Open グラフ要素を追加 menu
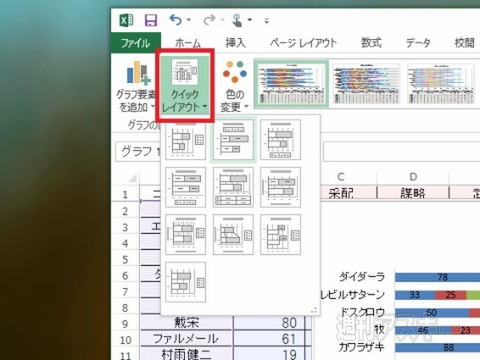480x360 pixels. coord(136,87)
